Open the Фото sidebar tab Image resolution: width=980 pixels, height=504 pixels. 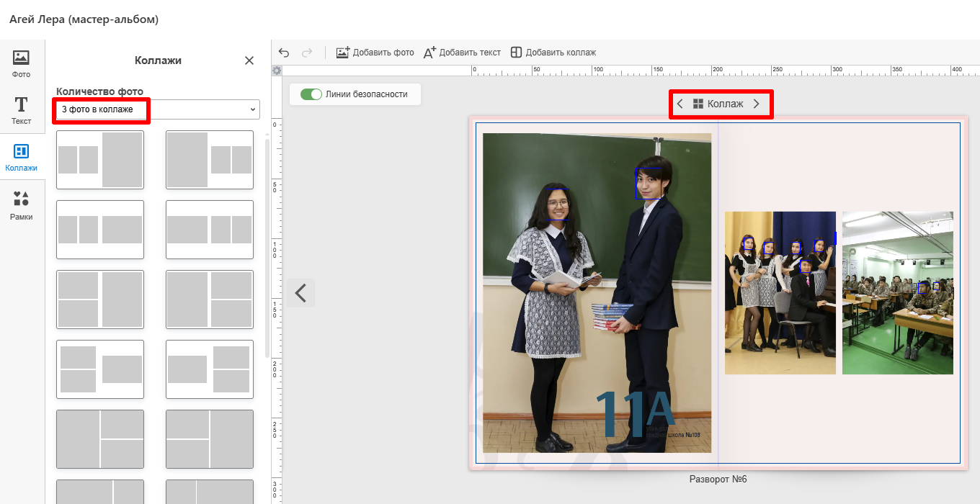click(x=22, y=63)
